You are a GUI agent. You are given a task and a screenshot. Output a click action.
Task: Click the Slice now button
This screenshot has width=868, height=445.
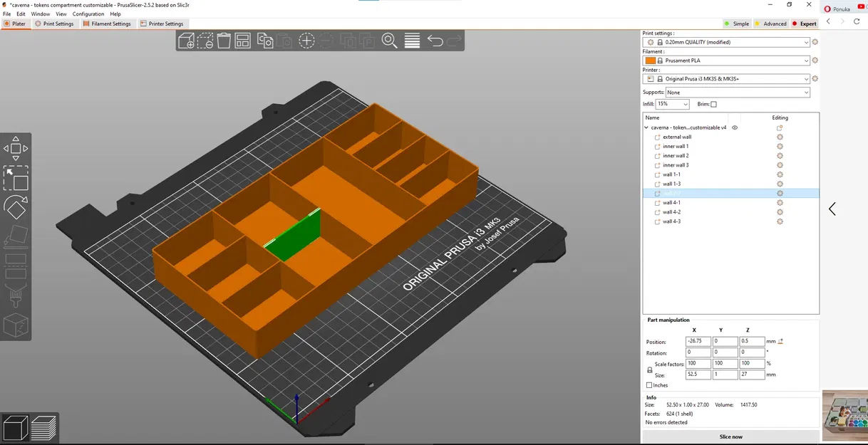tap(730, 436)
